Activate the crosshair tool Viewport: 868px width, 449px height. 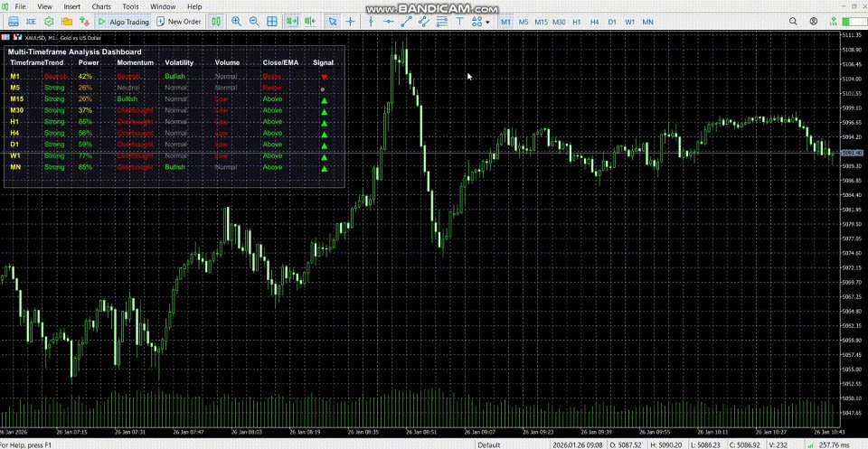pyautogui.click(x=351, y=22)
